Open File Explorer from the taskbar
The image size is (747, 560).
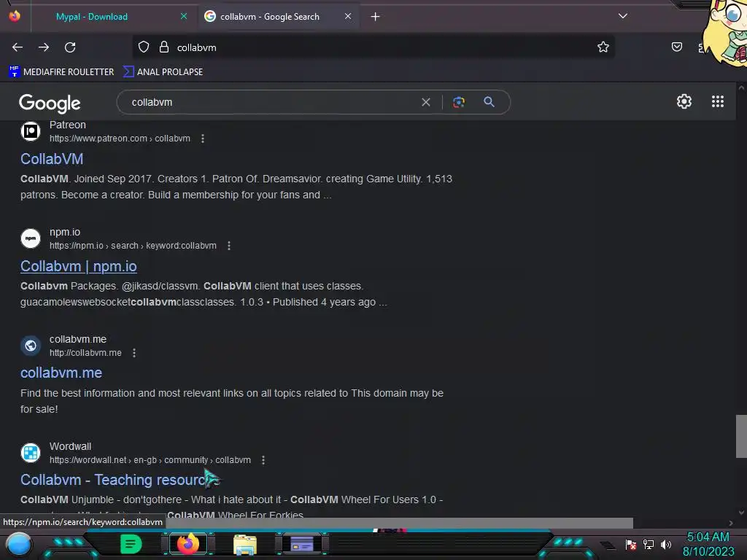coord(245,544)
